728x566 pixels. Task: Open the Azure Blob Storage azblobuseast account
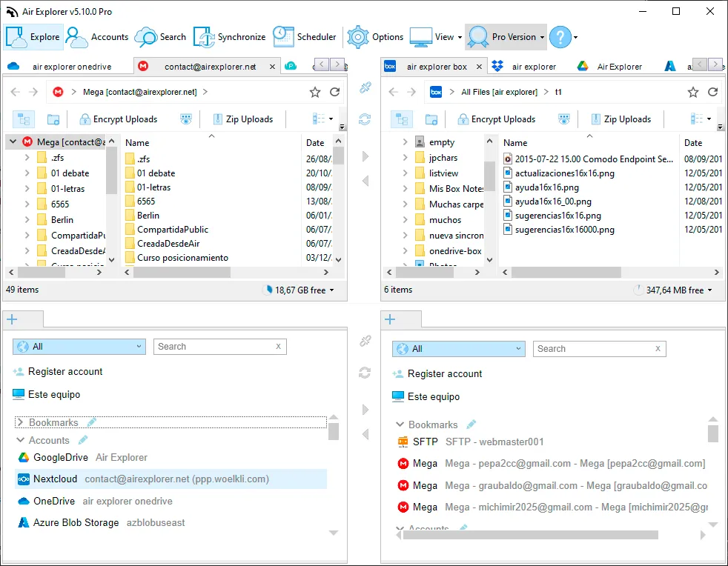coord(102,523)
